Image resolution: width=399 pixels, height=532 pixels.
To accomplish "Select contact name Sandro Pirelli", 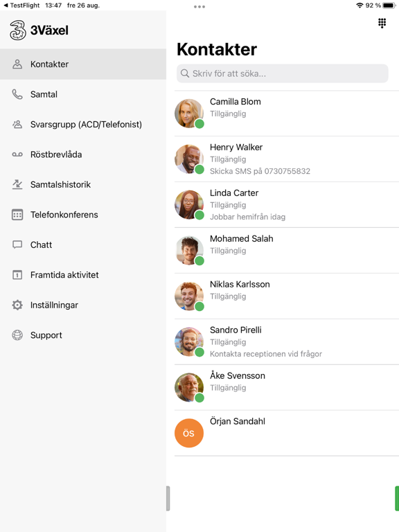I will (x=236, y=330).
